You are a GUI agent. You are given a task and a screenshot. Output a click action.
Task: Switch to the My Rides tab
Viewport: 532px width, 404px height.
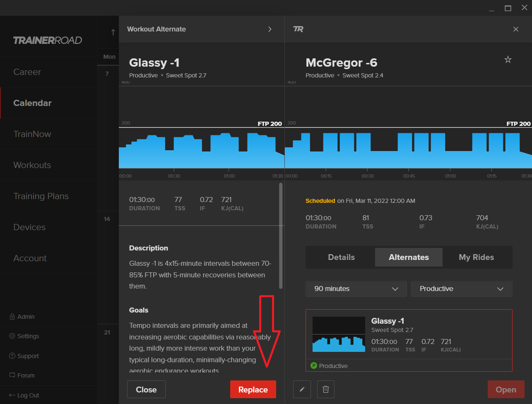click(477, 257)
